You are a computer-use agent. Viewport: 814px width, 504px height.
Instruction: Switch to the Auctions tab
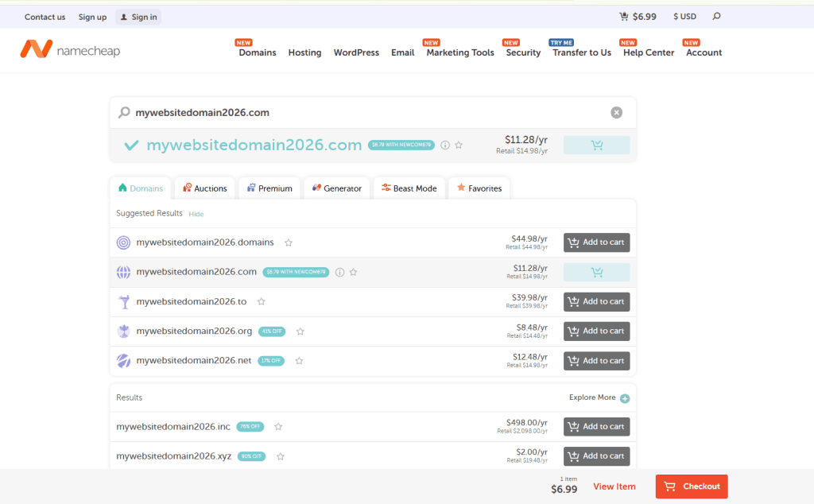205,188
